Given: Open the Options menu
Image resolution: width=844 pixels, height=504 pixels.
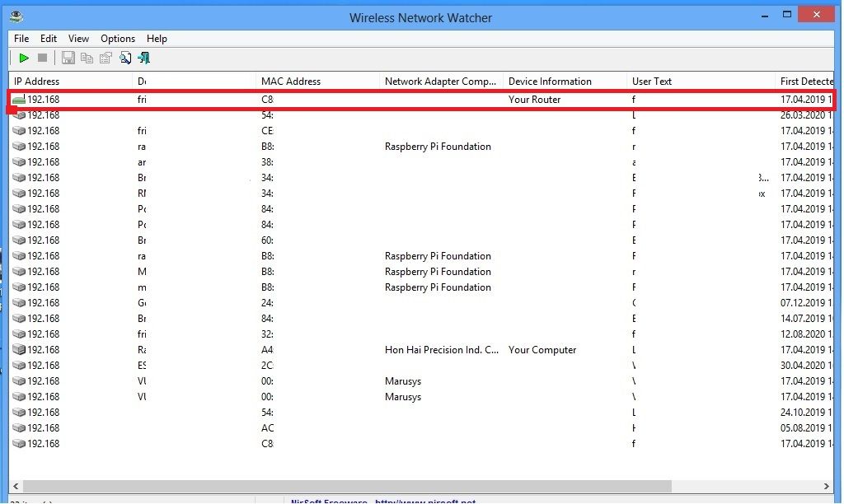Looking at the screenshot, I should click(x=118, y=39).
